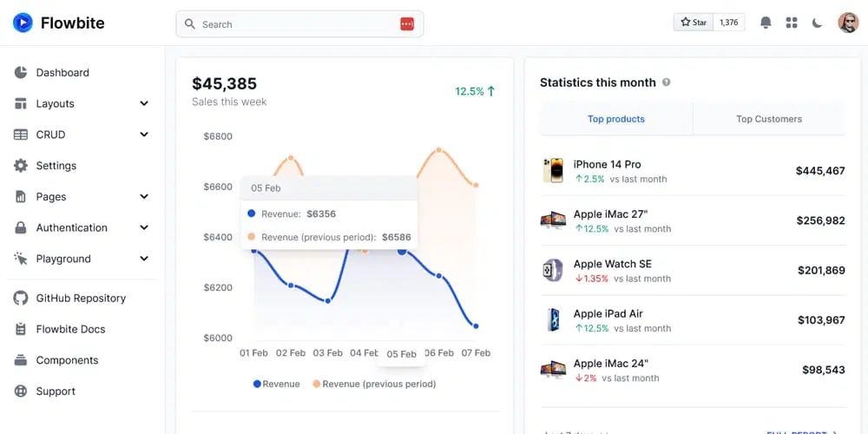Expand the Layouts submenu chevron
This screenshot has width=868, height=434.
pos(144,103)
